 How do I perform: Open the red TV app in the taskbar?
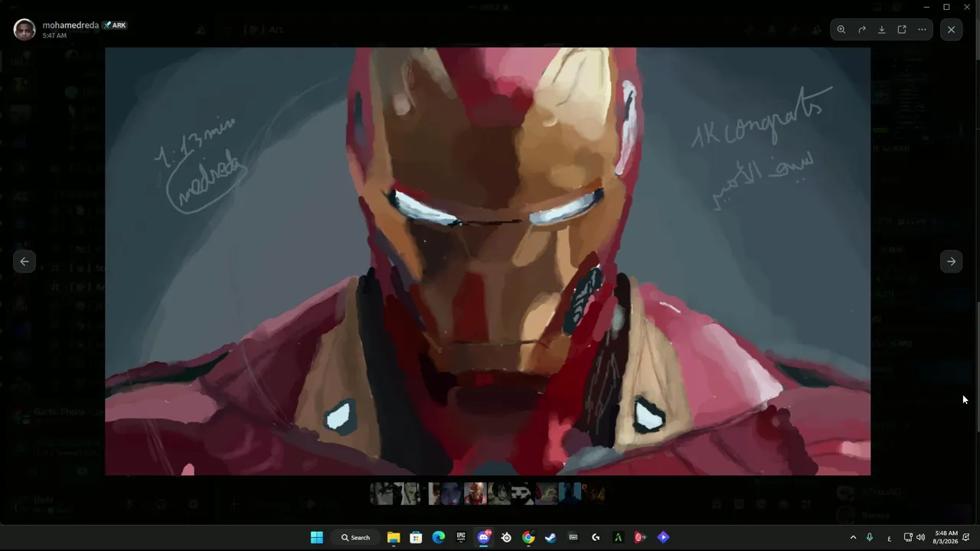pos(641,537)
